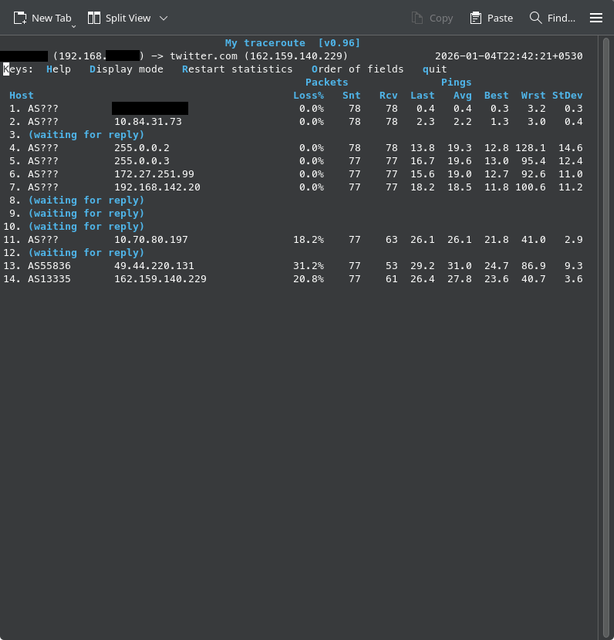Click the 18.2% loss value
Viewport: 614px width, 640px height.
(x=309, y=240)
